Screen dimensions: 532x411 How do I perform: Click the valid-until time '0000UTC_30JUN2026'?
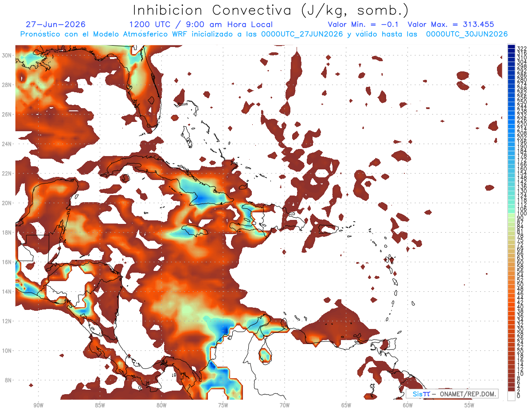467,34
